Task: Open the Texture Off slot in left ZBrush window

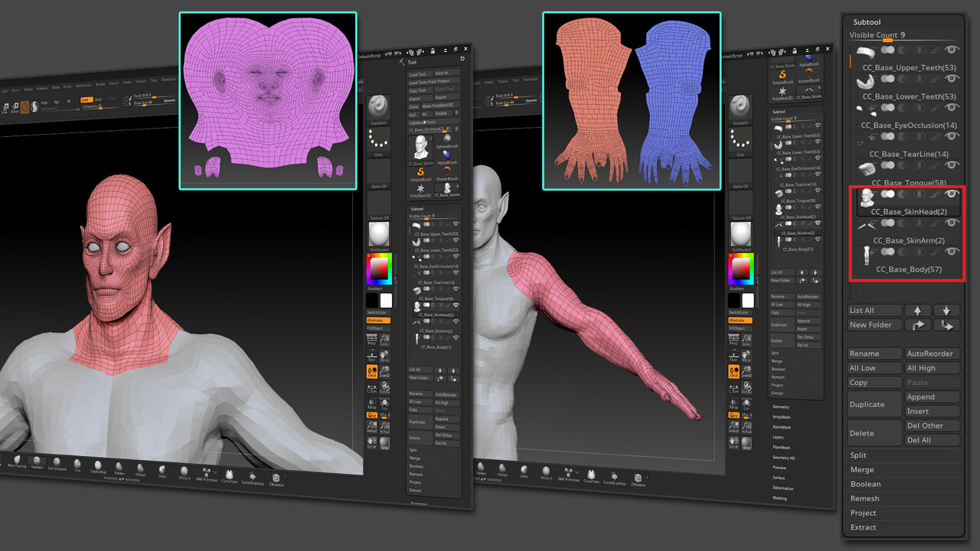Action: tap(378, 204)
